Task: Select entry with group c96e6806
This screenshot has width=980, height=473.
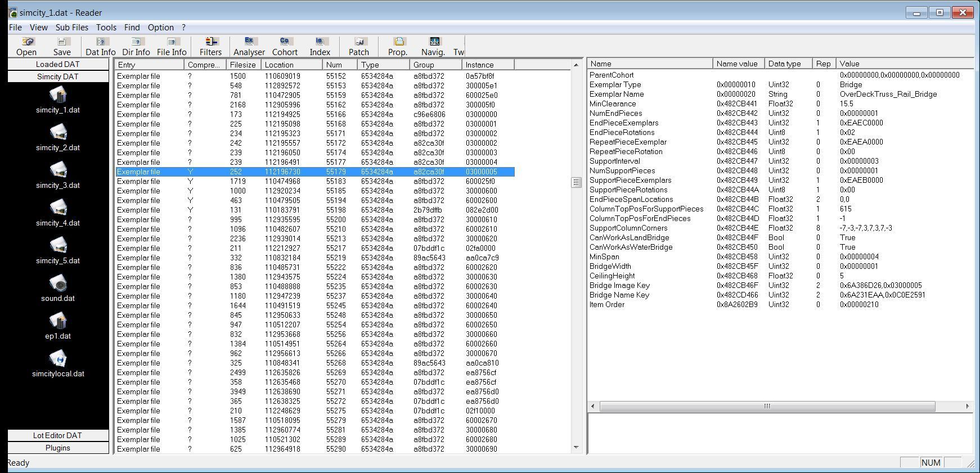Action: [x=314, y=114]
